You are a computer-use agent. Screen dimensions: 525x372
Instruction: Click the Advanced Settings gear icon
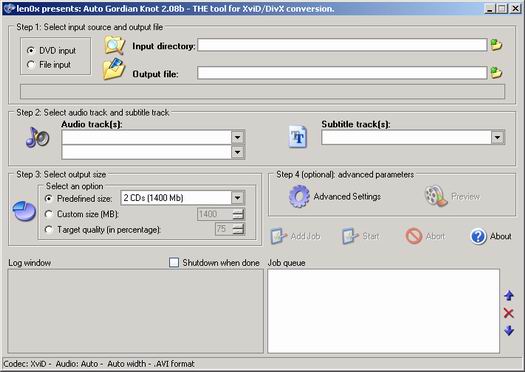299,196
